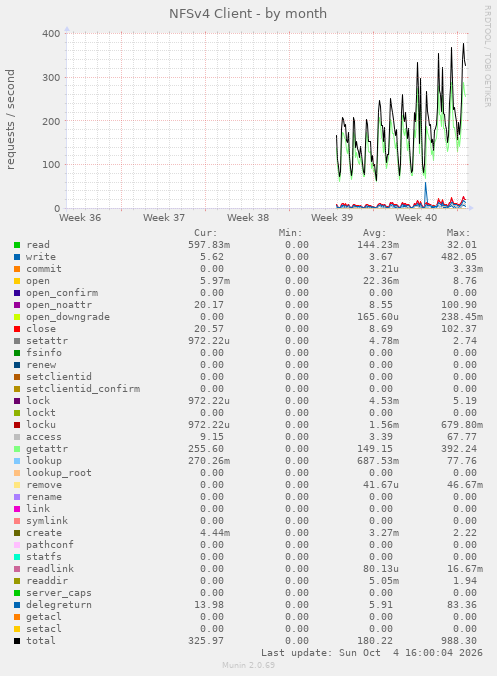The width and height of the screenshot is (497, 676).
Task: Click the blue swatch beside write
Action: tap(17, 257)
